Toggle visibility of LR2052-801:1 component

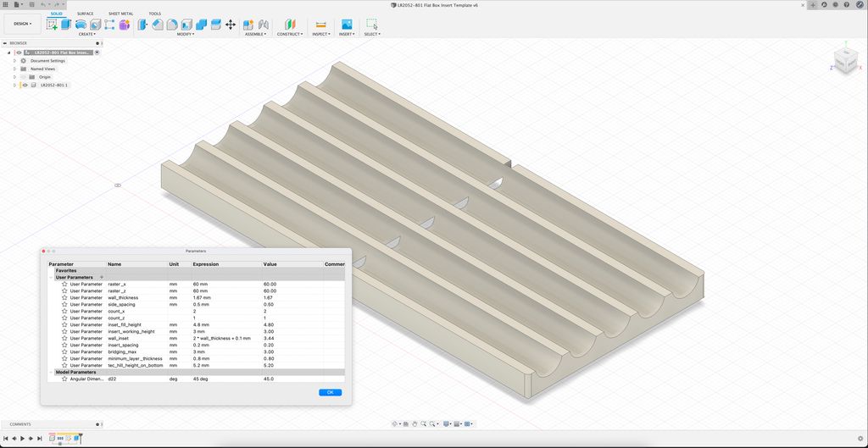click(25, 86)
